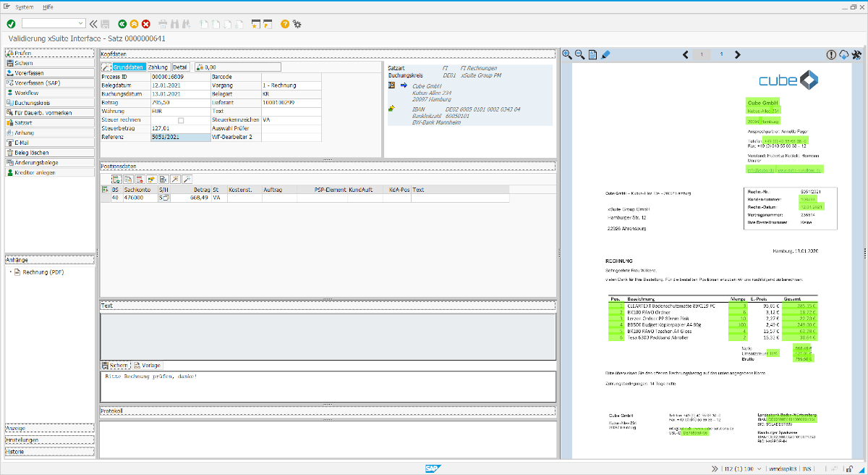868x475 pixels.
Task: Expand the Anzeige section
Action: tap(50, 428)
